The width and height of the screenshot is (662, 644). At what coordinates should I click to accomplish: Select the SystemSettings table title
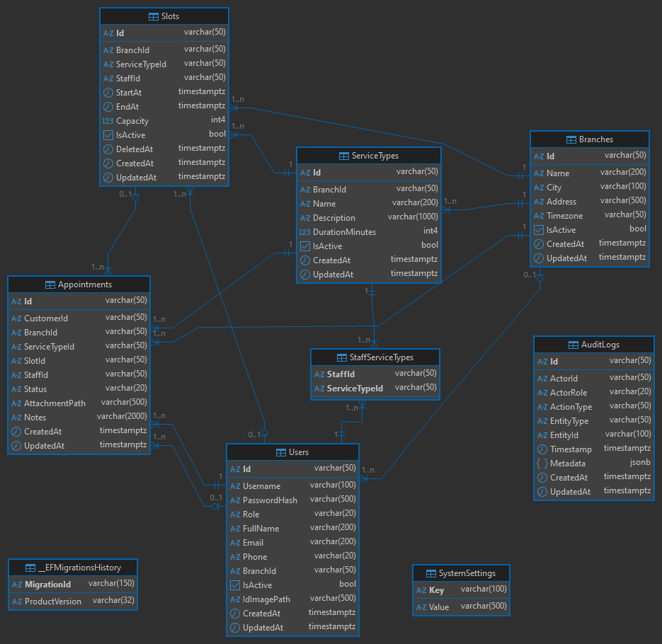tap(467, 573)
